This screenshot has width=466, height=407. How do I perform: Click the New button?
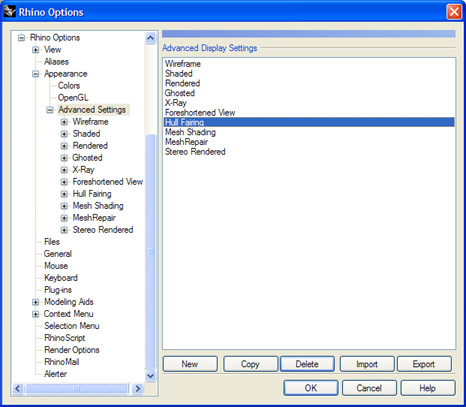tap(190, 364)
